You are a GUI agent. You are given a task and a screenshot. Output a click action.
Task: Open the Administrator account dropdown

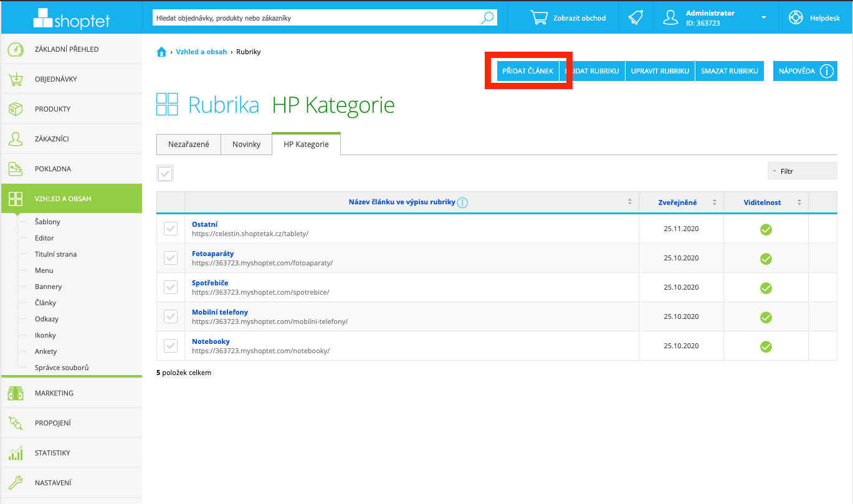(x=764, y=18)
